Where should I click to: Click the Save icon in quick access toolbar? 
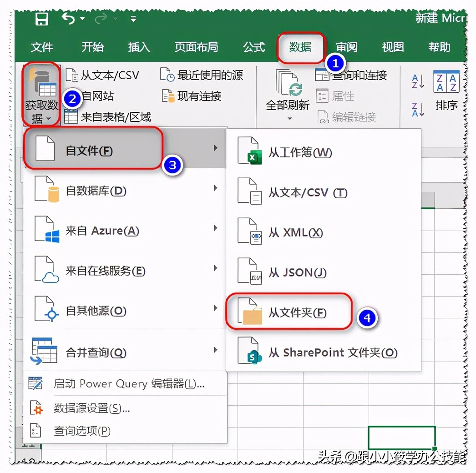coord(41,17)
